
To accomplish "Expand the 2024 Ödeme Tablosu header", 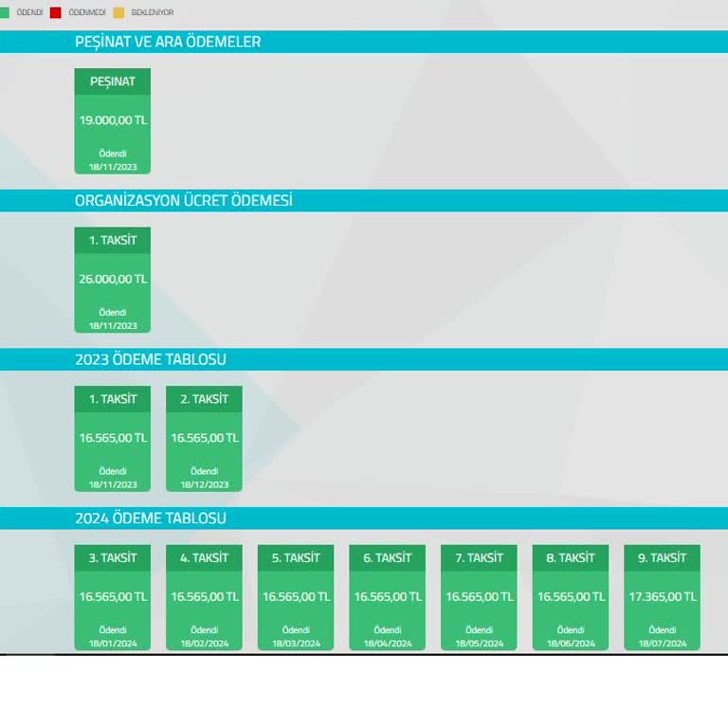I will (150, 519).
